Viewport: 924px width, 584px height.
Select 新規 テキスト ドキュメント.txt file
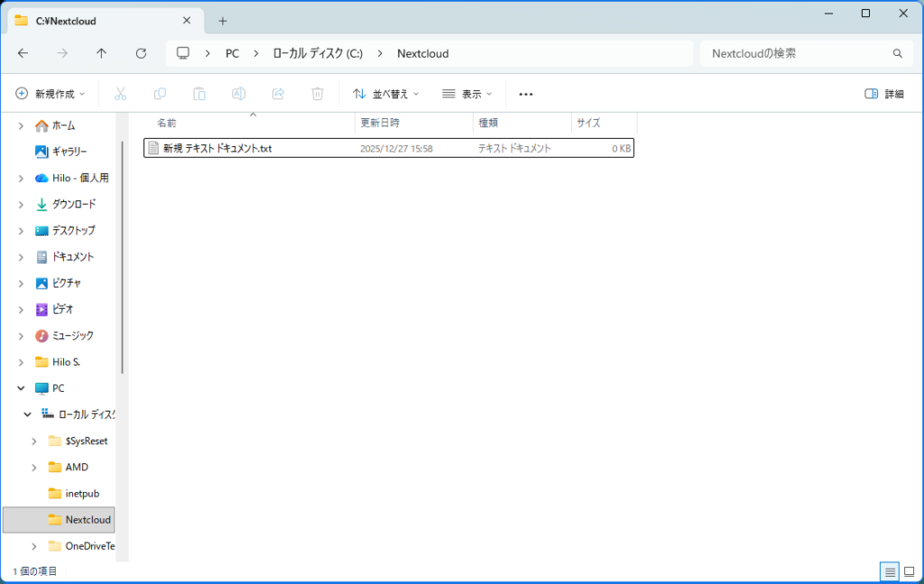(217, 149)
